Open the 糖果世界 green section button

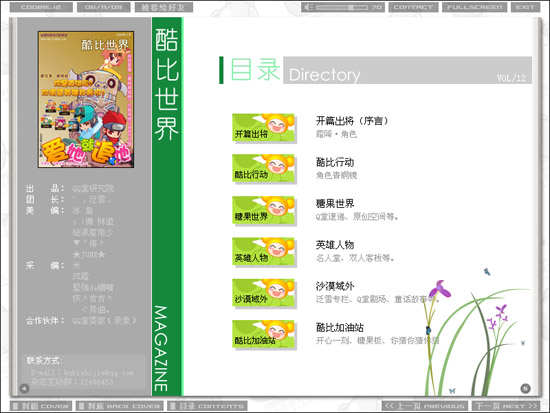[263, 210]
